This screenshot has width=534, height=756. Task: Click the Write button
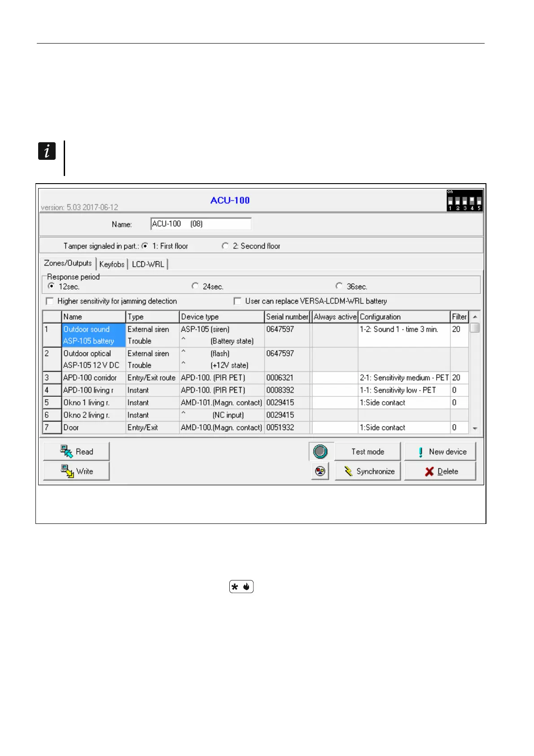pos(76,471)
